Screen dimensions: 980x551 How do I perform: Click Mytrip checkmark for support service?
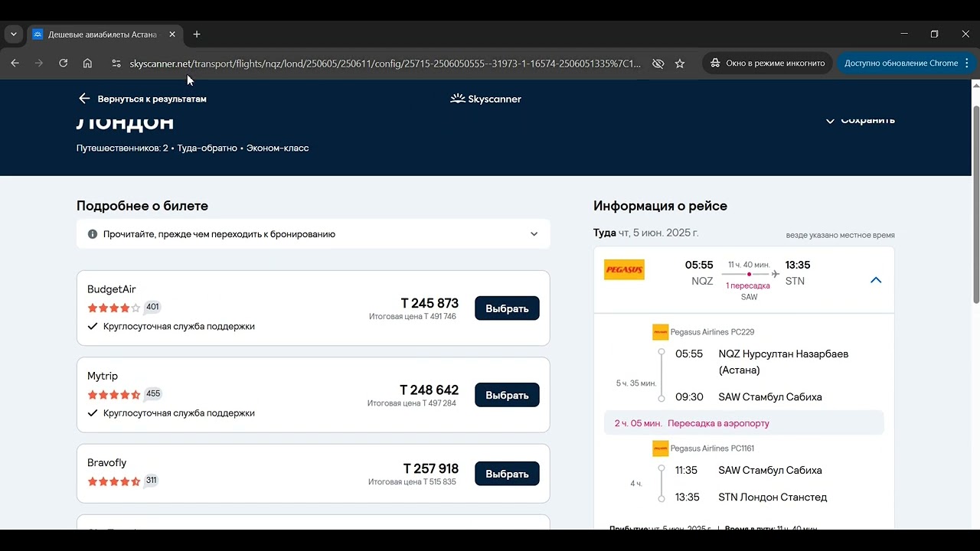coord(93,412)
